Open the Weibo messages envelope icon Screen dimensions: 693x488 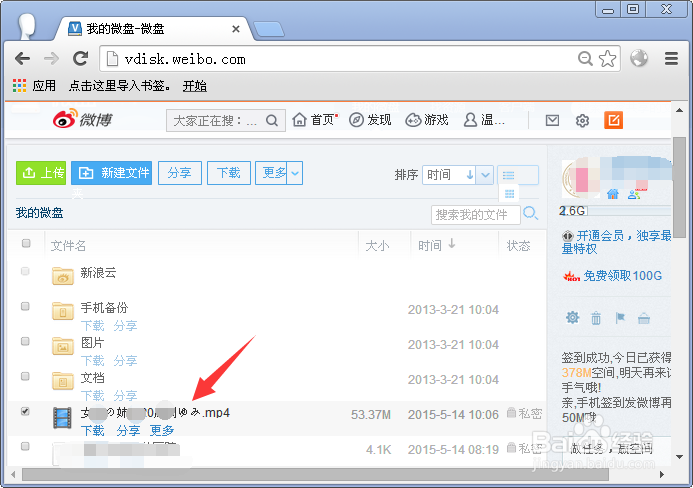tap(552, 120)
